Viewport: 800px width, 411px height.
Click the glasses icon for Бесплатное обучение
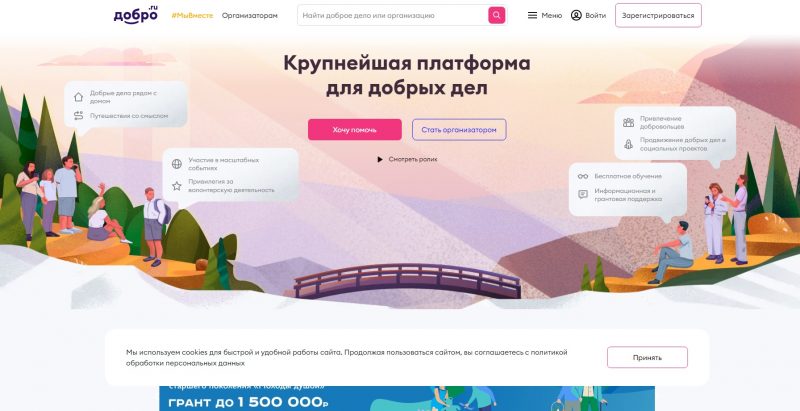click(583, 176)
